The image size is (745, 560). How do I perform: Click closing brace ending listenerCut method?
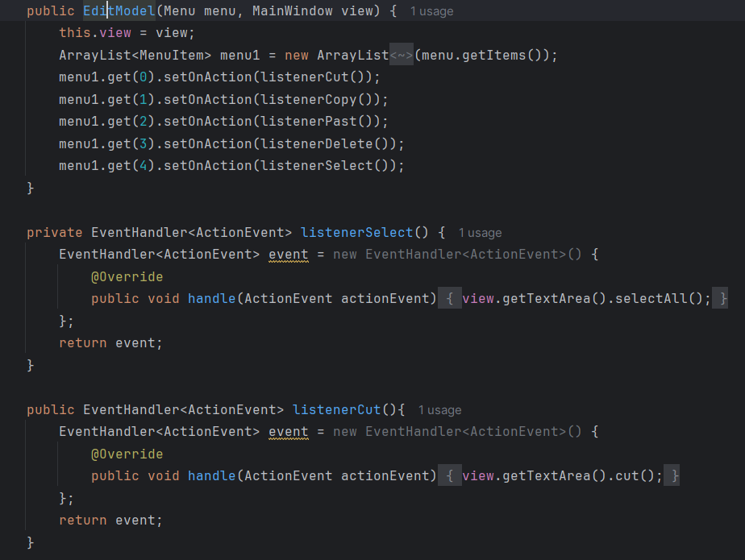(31, 542)
